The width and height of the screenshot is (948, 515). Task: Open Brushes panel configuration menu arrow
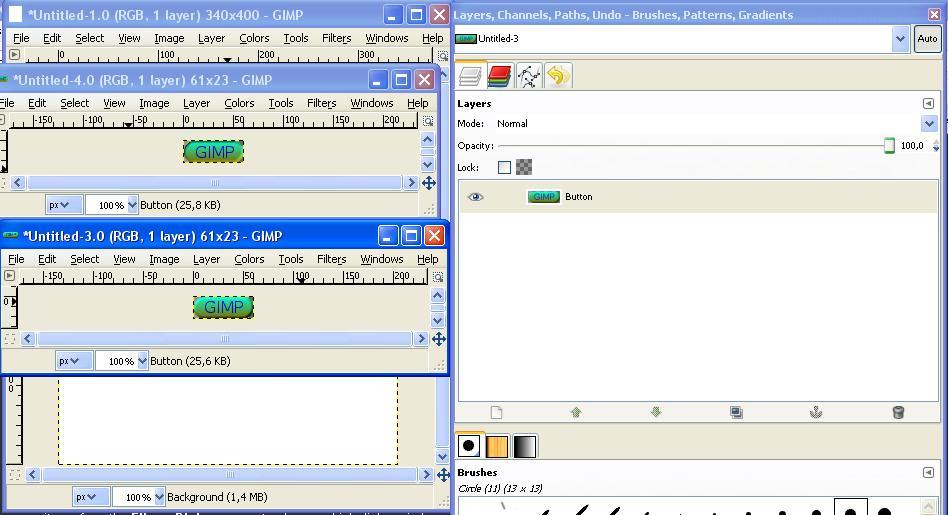[928, 472]
